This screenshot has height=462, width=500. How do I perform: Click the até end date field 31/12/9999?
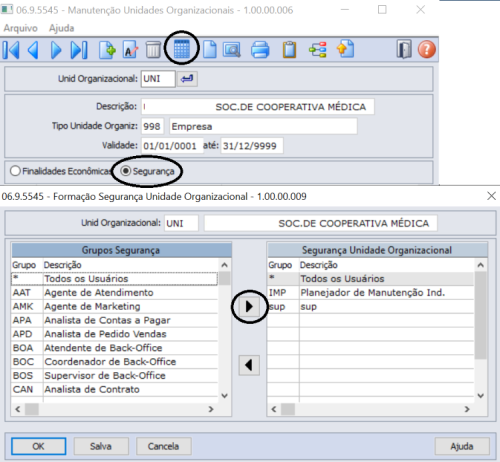pos(252,146)
